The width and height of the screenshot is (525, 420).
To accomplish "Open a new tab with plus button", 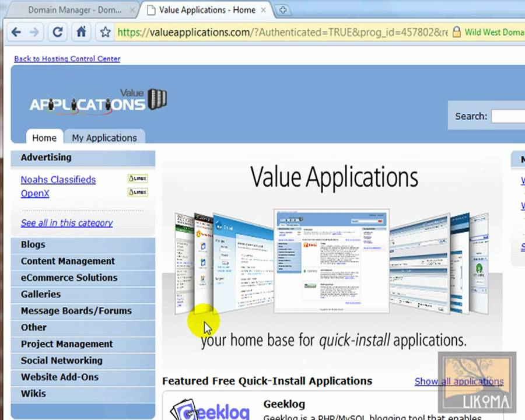I will [282, 10].
